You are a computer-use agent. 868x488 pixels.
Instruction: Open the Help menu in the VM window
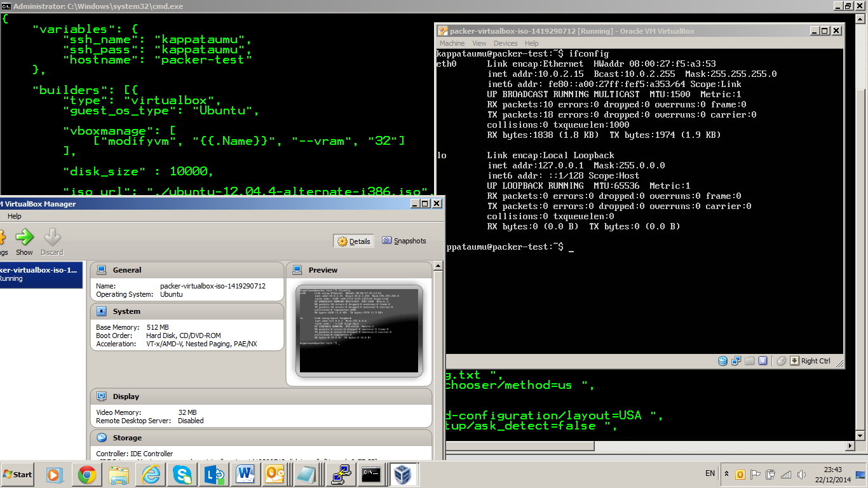click(532, 43)
